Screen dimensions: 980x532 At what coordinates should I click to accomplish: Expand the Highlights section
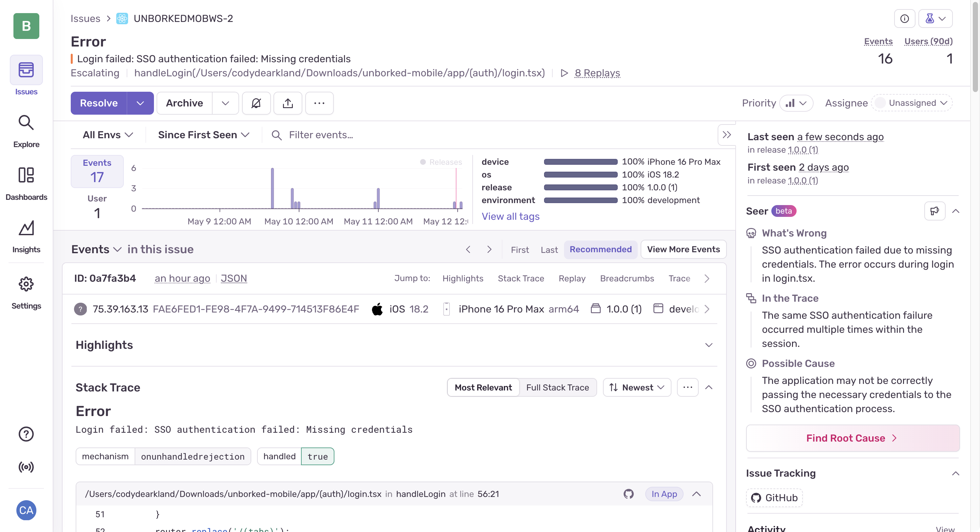point(708,345)
